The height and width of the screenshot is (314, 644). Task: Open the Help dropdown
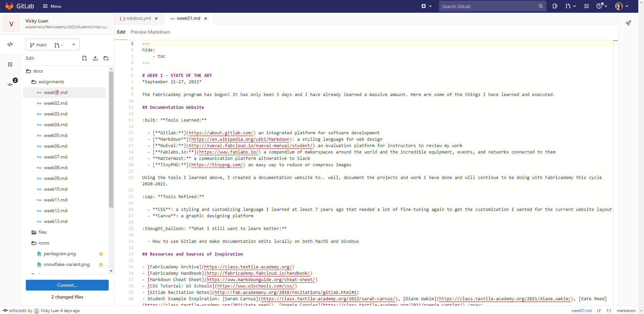(602, 6)
